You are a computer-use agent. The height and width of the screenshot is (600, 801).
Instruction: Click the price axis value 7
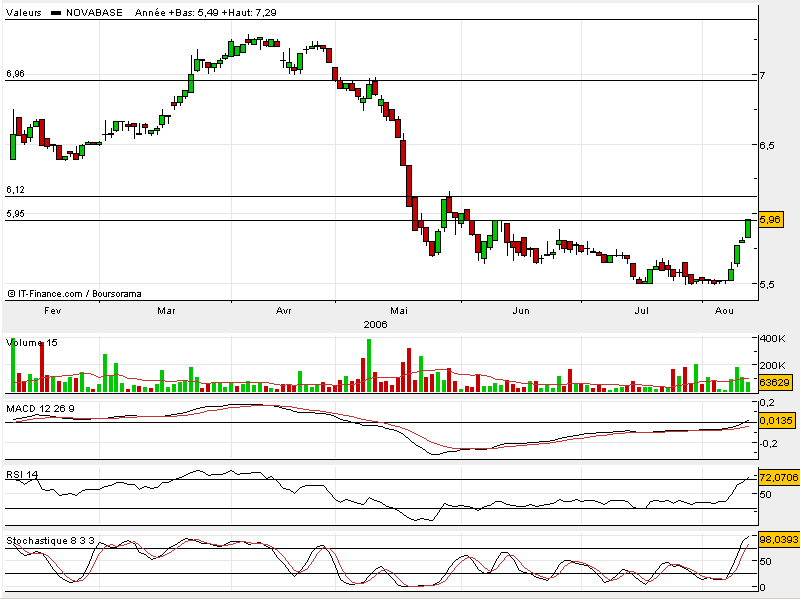coord(762,76)
